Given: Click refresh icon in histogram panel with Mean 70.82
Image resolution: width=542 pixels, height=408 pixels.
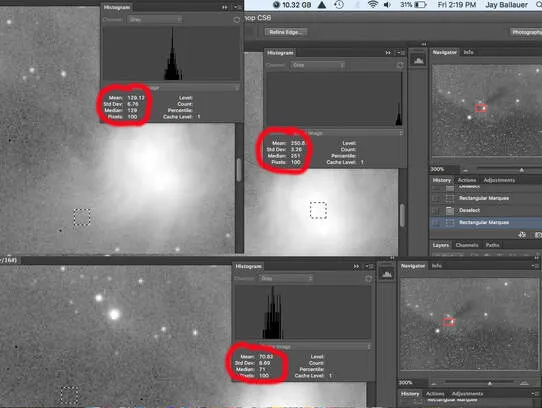Looking at the screenshot, I should (368, 278).
